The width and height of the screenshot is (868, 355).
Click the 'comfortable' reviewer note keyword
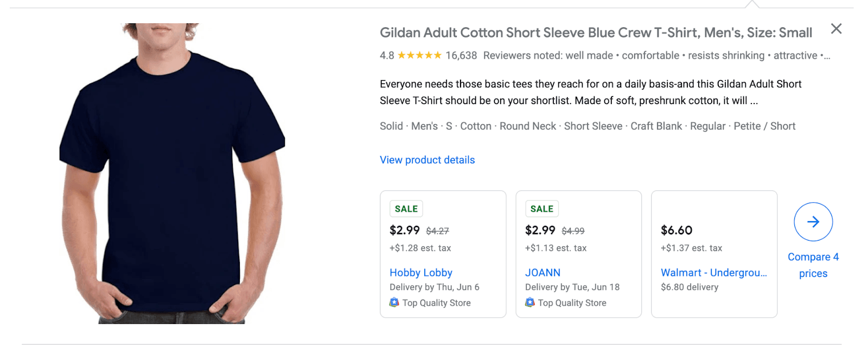(x=650, y=55)
